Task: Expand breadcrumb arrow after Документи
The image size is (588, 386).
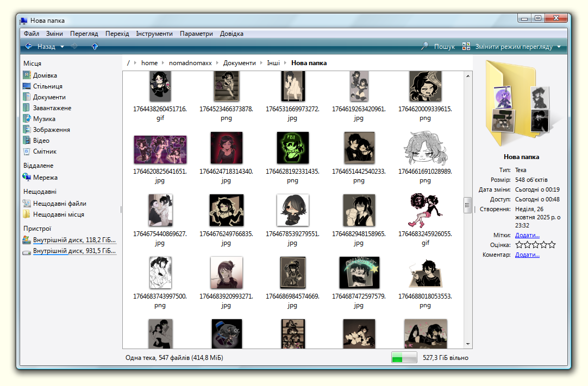Action: coord(261,63)
